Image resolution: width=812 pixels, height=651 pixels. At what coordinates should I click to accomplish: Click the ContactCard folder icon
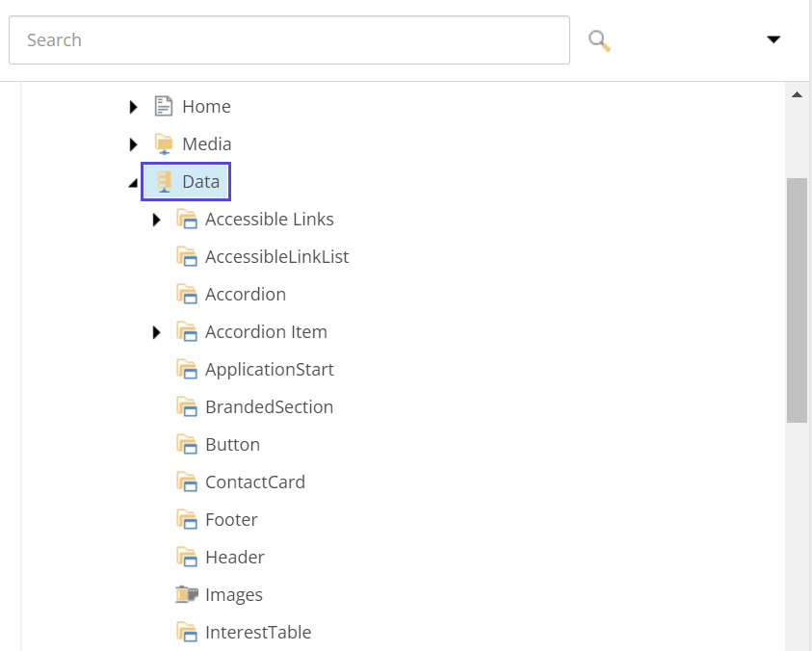pyautogui.click(x=187, y=482)
